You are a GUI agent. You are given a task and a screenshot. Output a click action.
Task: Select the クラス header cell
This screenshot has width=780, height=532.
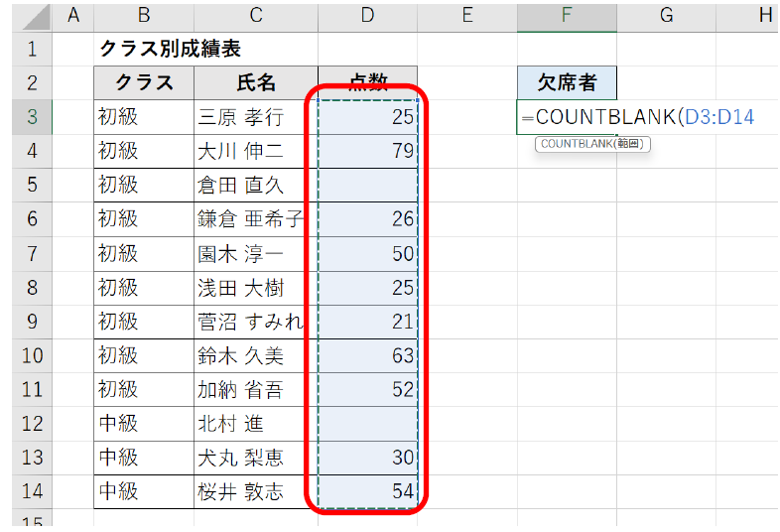coord(144,82)
